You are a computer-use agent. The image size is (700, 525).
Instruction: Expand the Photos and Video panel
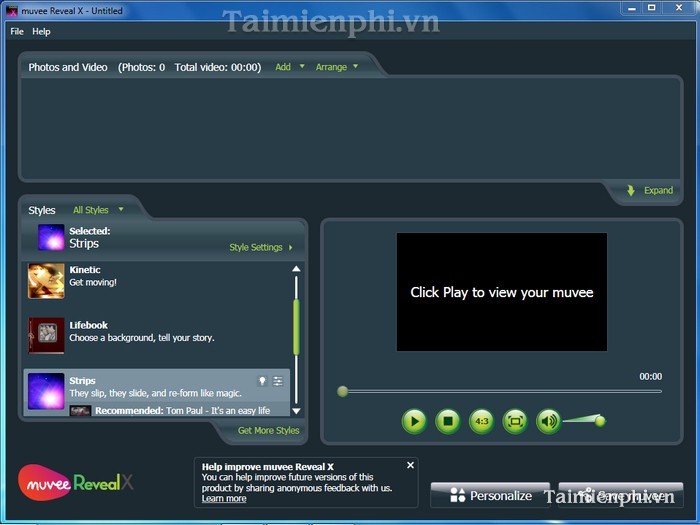pos(650,190)
